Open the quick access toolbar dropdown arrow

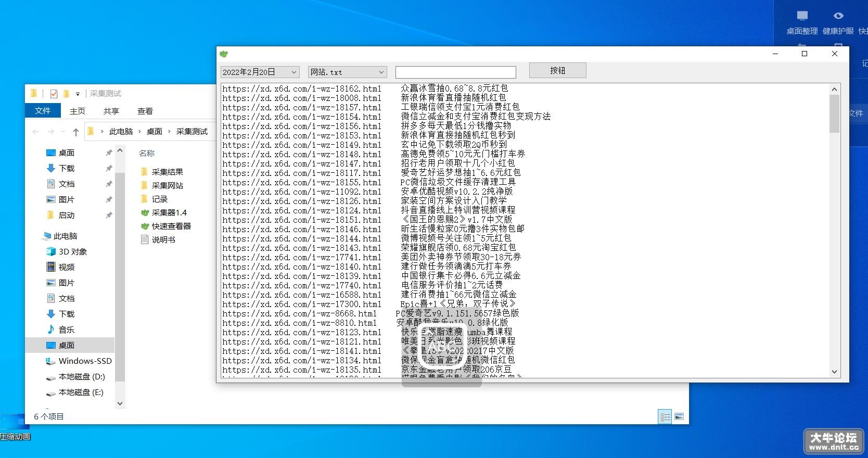[78, 94]
